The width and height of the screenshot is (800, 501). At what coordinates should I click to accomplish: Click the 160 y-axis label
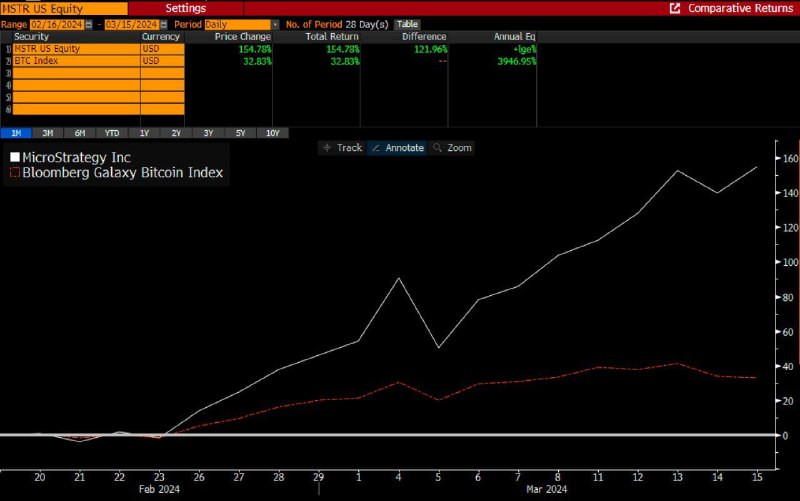click(x=790, y=159)
